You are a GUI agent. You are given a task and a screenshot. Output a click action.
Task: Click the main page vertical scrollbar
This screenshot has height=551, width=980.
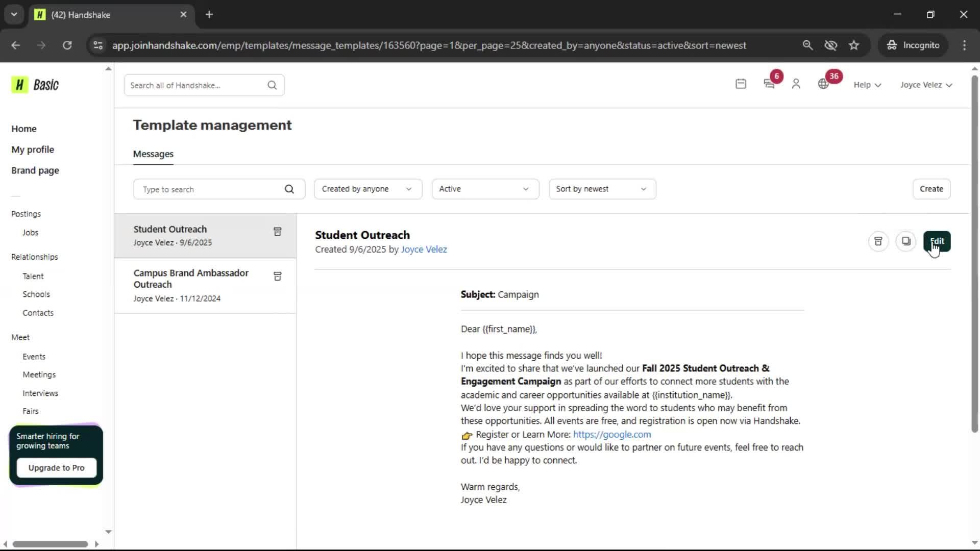(x=974, y=254)
